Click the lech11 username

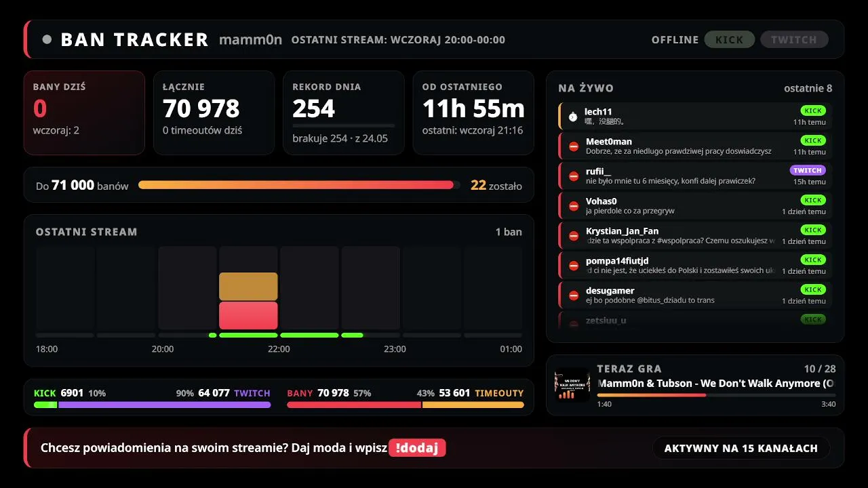click(x=598, y=112)
